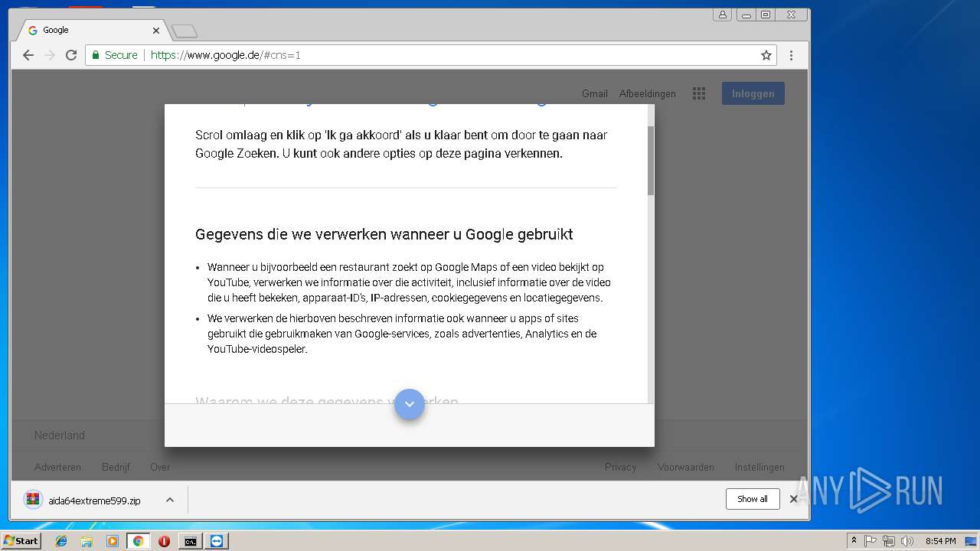Reload the Google page

pos(71,55)
